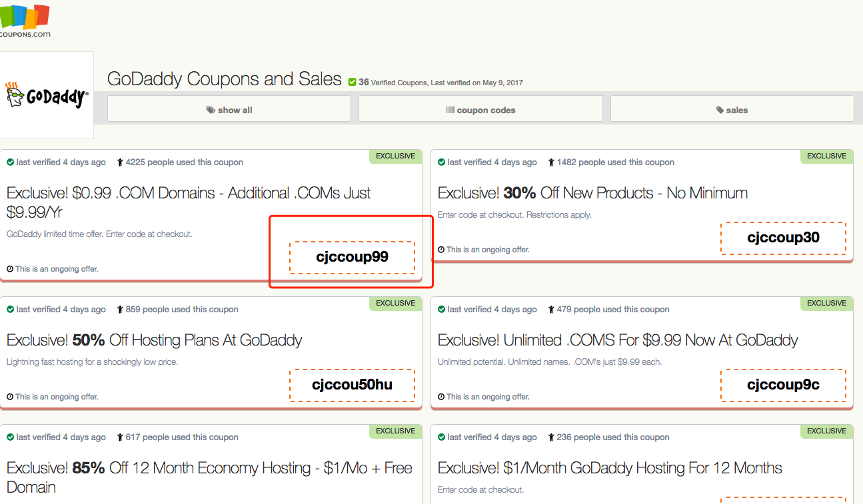This screenshot has width=863, height=504.
Task: Click 'GoDaddy Coupons and Sales' heading
Action: 225,79
